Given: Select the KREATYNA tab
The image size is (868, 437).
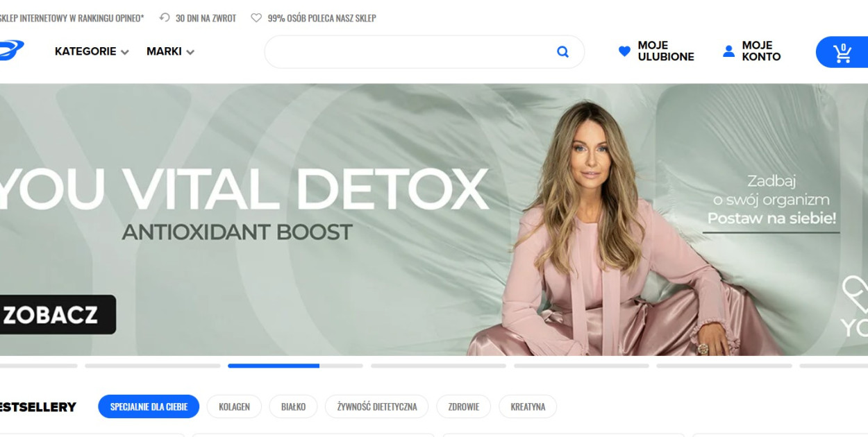Looking at the screenshot, I should pos(528,406).
